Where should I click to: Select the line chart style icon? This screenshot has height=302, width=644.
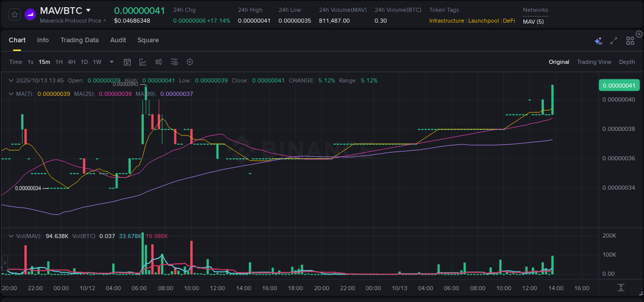tap(143, 62)
